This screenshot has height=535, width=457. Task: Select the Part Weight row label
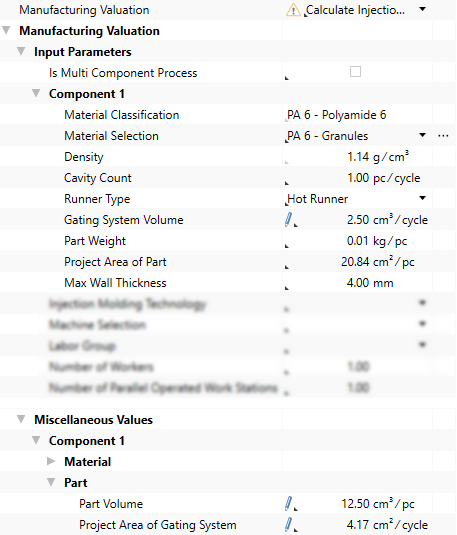[95, 241]
